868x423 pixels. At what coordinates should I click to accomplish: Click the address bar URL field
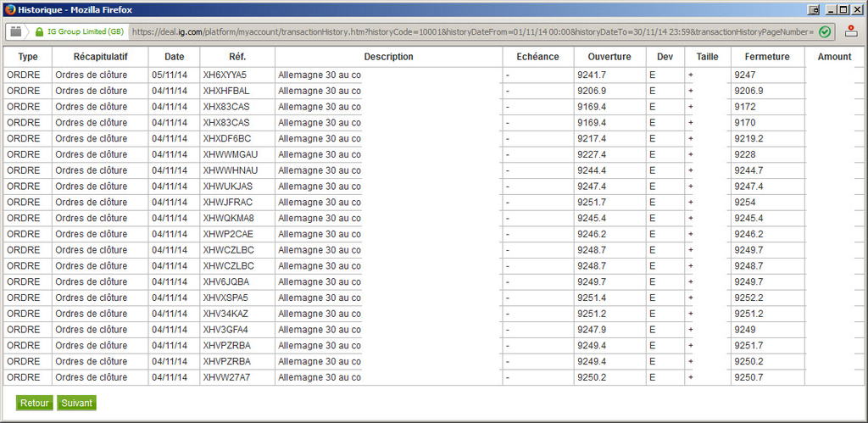[473, 32]
